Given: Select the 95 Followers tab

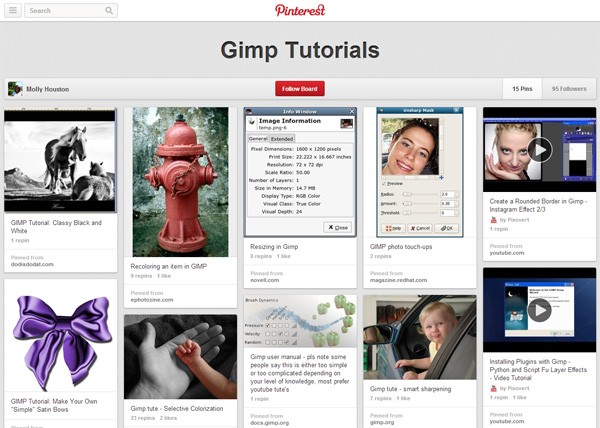Looking at the screenshot, I should [569, 89].
